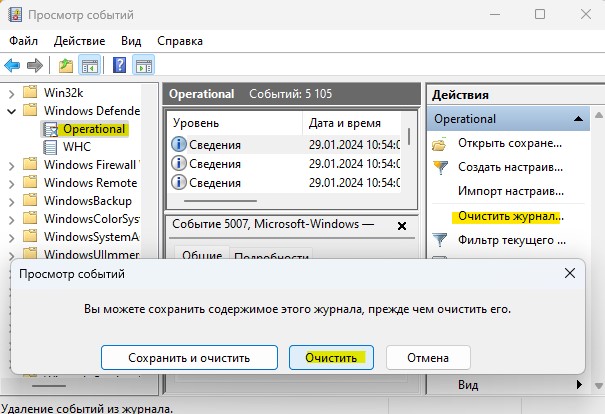The height and width of the screenshot is (414, 605).
Task: Expand the Windows Remote tree node
Action: [x=11, y=184]
